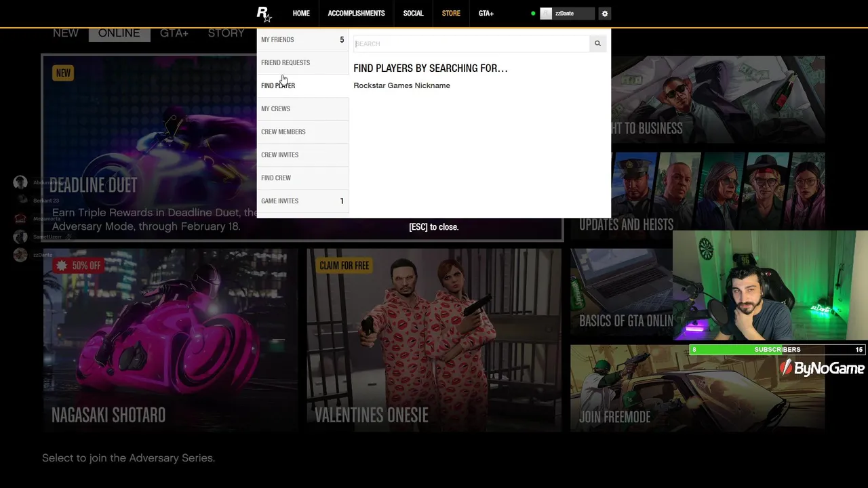Open the ACCOMPLISHMENTS menu item

click(x=356, y=14)
